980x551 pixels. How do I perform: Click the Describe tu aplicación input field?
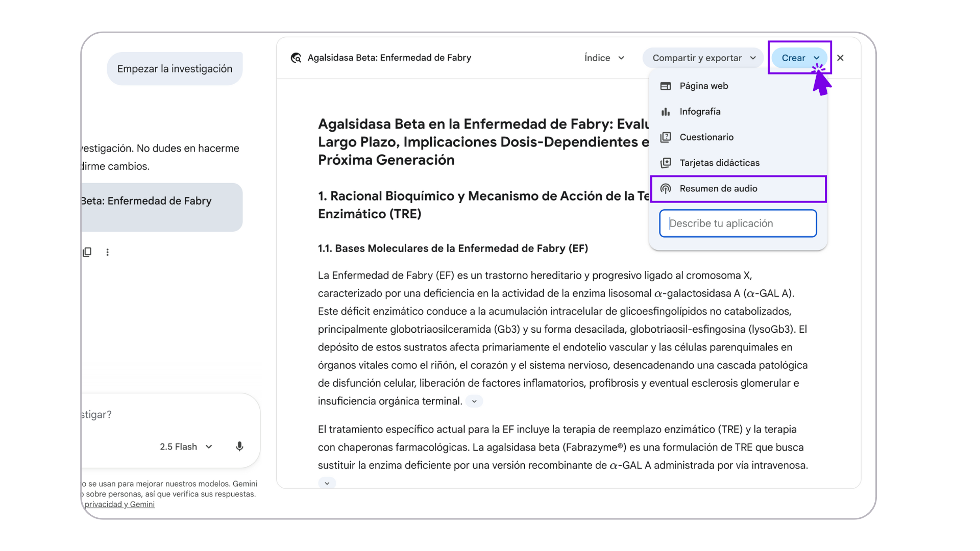[738, 223]
